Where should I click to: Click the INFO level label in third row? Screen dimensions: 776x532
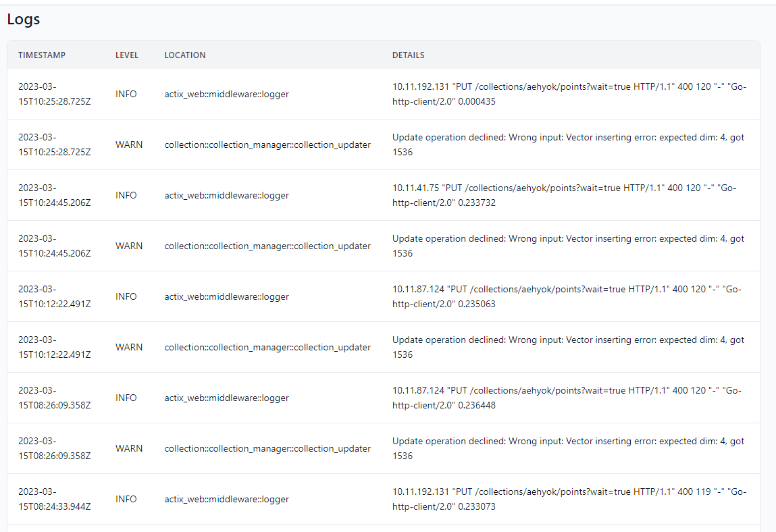126,195
